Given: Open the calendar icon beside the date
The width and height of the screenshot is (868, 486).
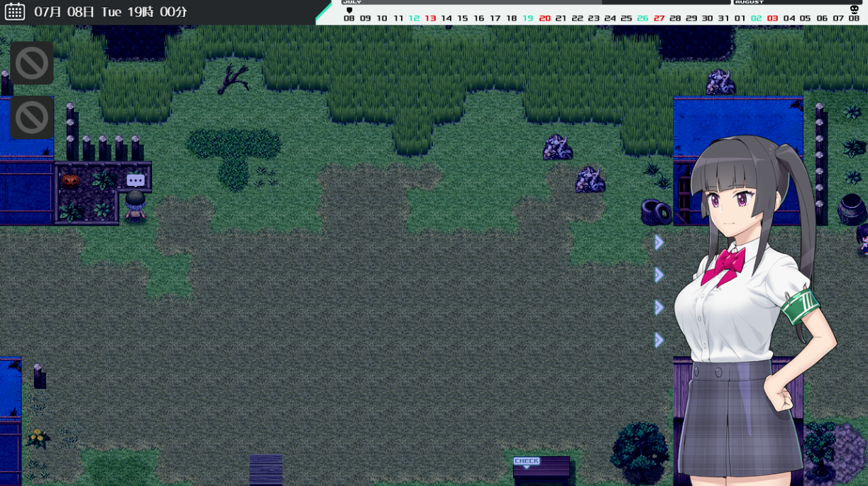Looking at the screenshot, I should tap(15, 11).
